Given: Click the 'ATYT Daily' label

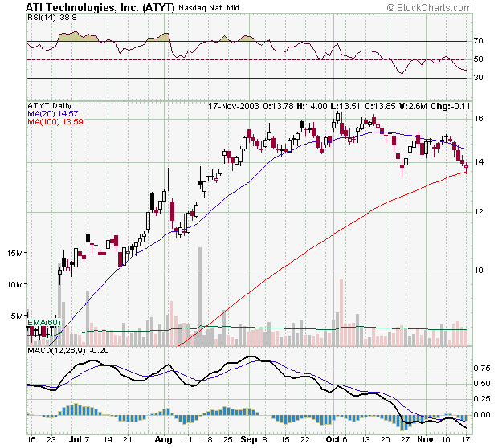Looking at the screenshot, I should [50, 106].
